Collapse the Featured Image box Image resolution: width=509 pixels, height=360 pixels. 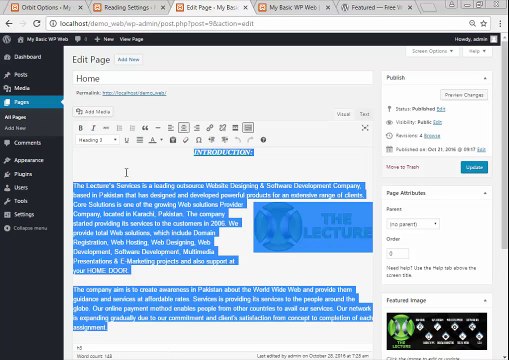coord(485,301)
